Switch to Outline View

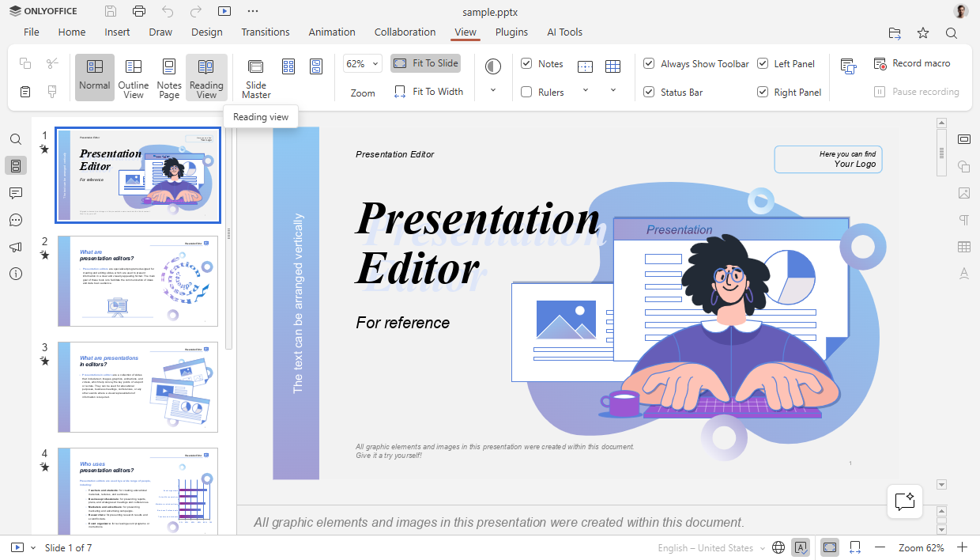(x=134, y=77)
